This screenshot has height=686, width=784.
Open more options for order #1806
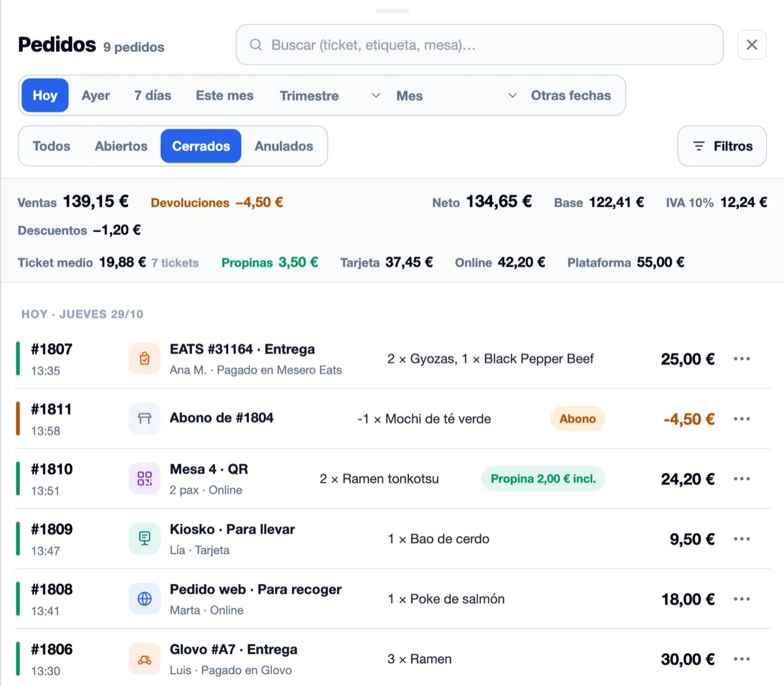(x=742, y=659)
